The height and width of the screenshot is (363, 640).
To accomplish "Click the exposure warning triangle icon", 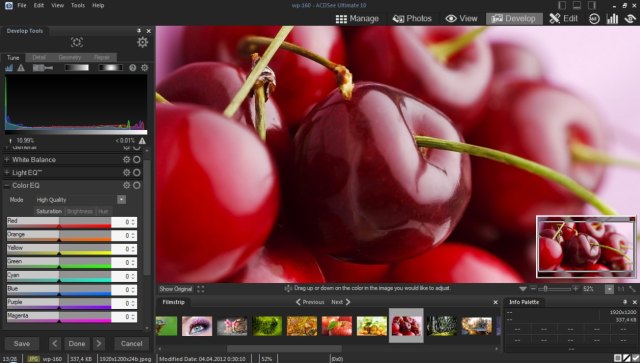I will [x=21, y=68].
